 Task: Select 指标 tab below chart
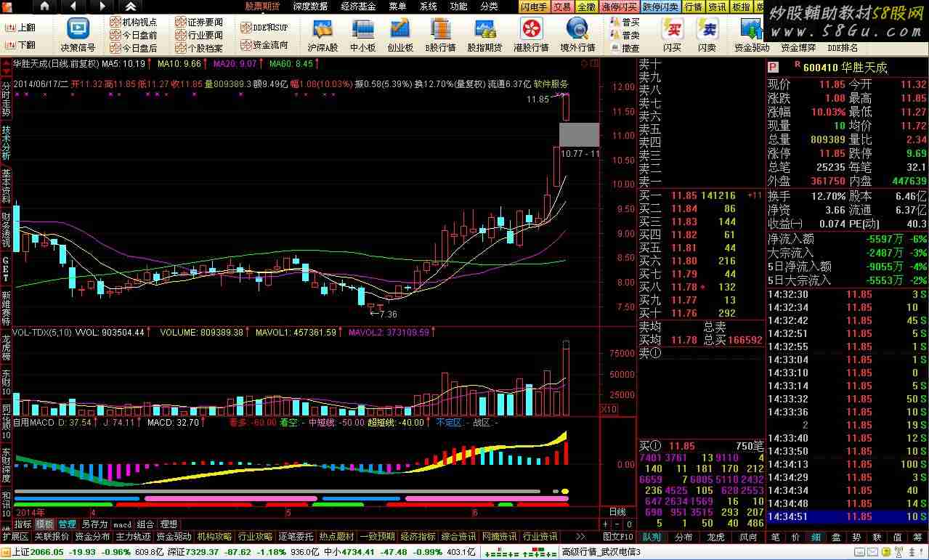[23, 524]
